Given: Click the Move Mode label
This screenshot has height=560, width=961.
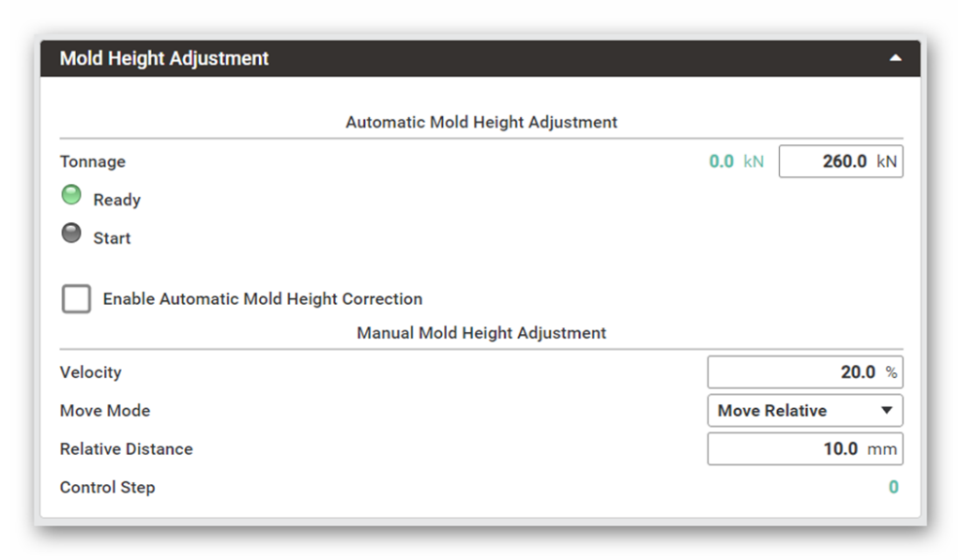Looking at the screenshot, I should [105, 411].
